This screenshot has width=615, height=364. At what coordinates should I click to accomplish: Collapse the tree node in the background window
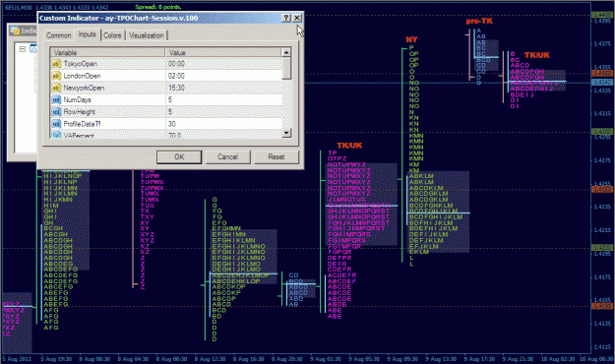23,48
